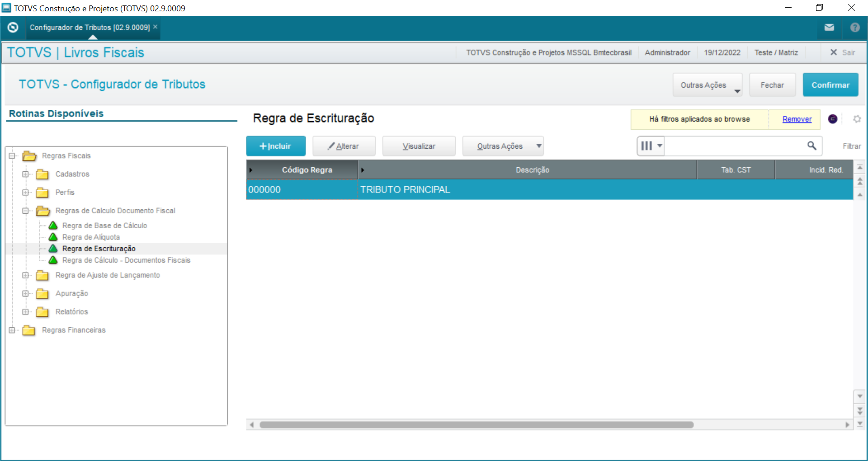Screen dimensions: 868x461
Task: Click the 19/12/2022 date label
Action: point(722,52)
